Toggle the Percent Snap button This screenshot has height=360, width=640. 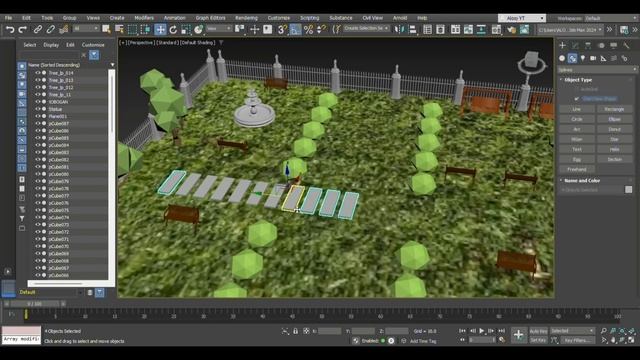[x=309, y=29]
